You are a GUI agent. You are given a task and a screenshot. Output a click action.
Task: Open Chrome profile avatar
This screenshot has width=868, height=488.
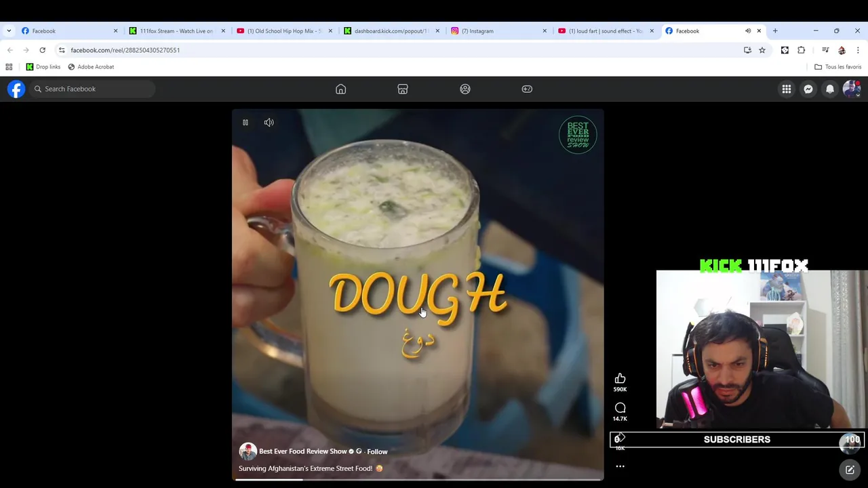tap(842, 50)
